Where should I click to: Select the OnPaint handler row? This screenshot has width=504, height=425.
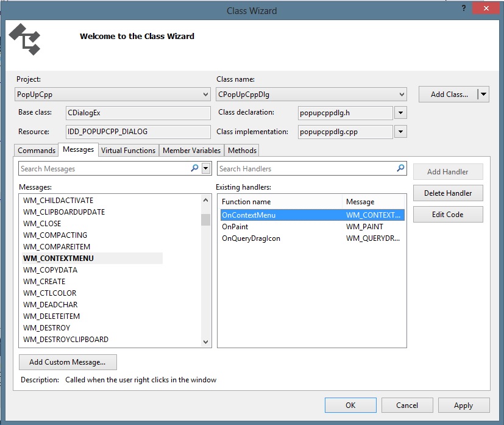(x=235, y=227)
